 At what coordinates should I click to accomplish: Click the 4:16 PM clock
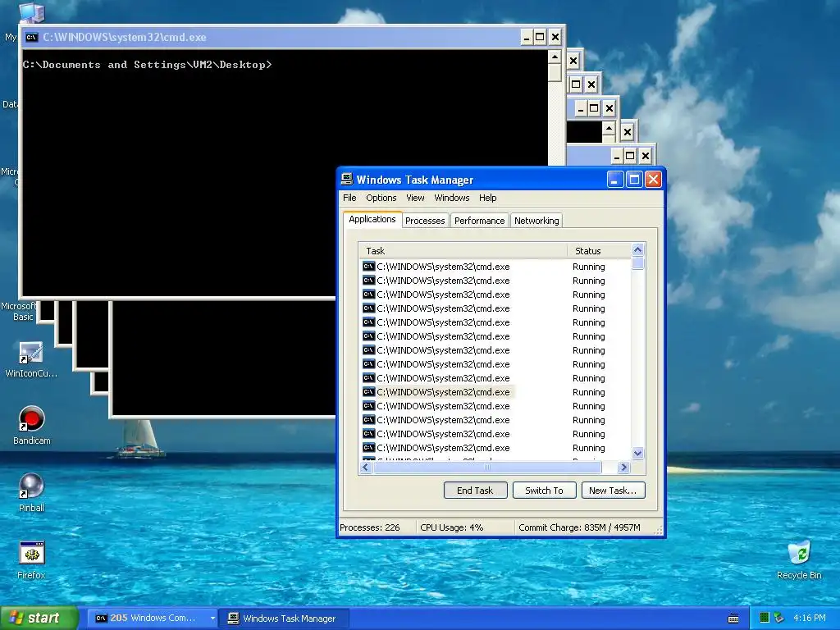pos(809,618)
